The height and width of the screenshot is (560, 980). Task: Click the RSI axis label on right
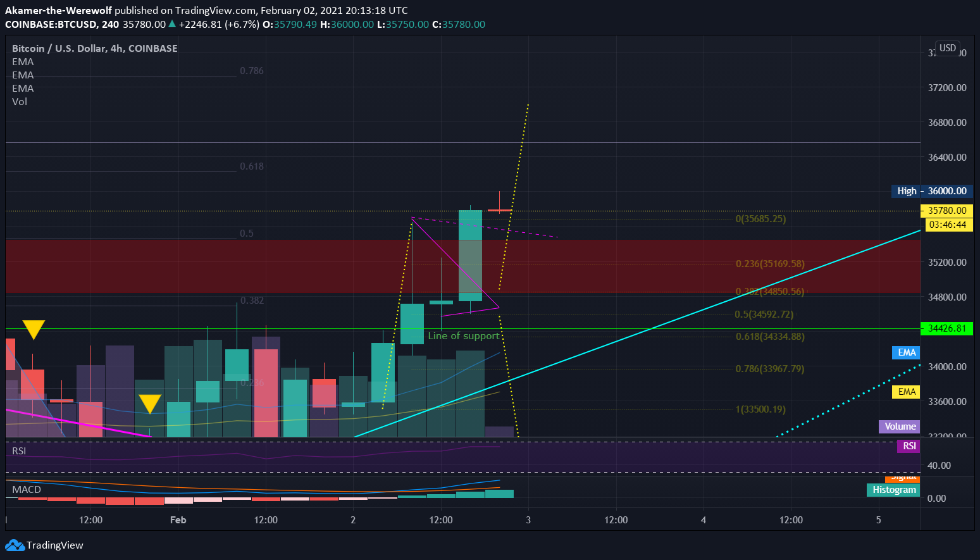coord(909,446)
